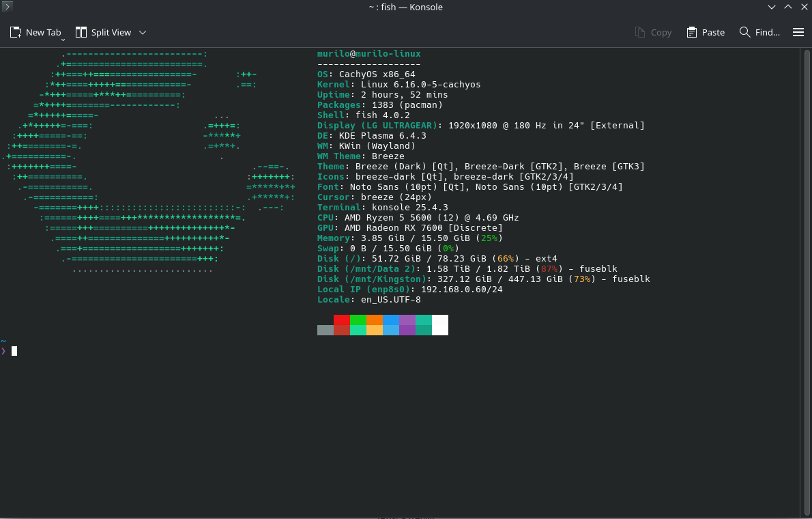Screen dimensions: 812x519
Task: Open the hamburger menu
Action: pyautogui.click(x=798, y=32)
